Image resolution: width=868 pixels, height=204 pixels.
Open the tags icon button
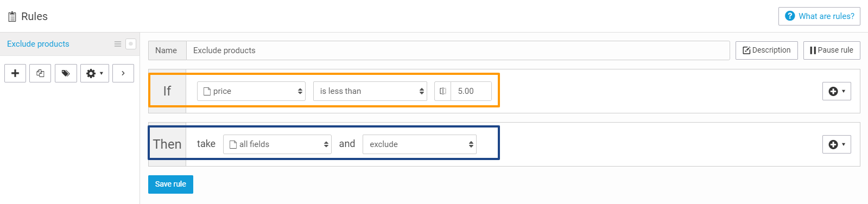[66, 73]
